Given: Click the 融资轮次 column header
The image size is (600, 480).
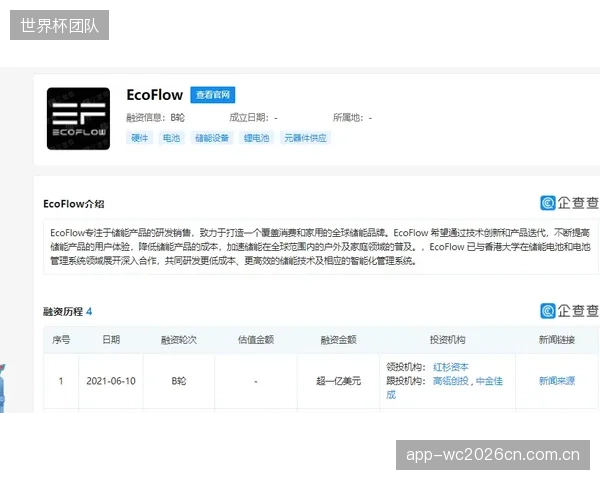Looking at the screenshot, I should coord(179,340).
